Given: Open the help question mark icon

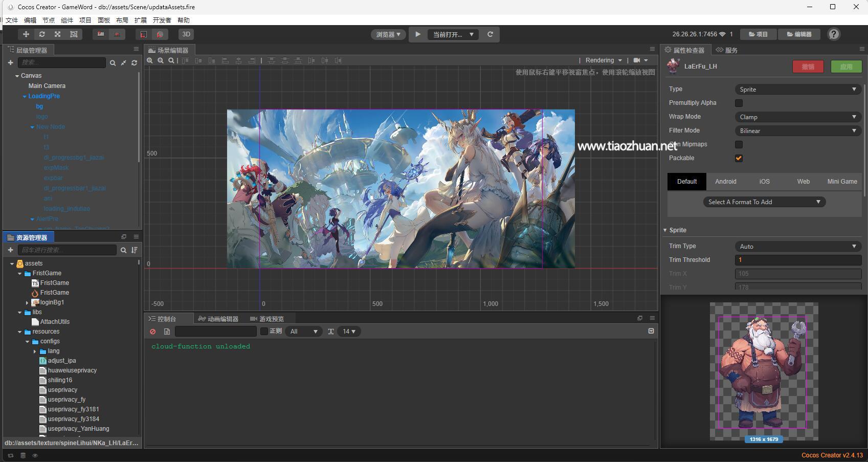Looking at the screenshot, I should coord(834,34).
